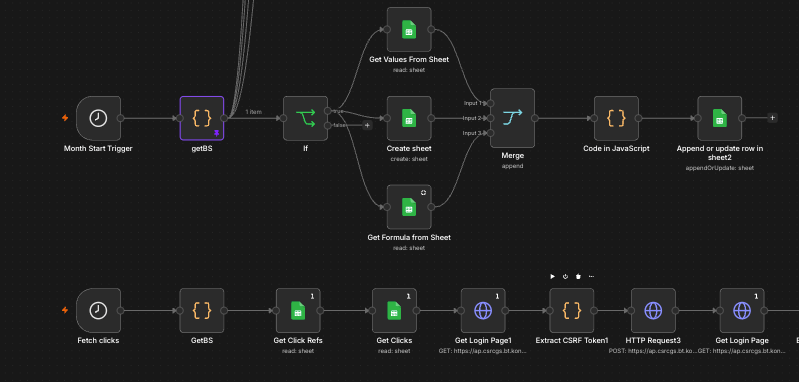Open the Get Clicks sheet node

click(394, 310)
